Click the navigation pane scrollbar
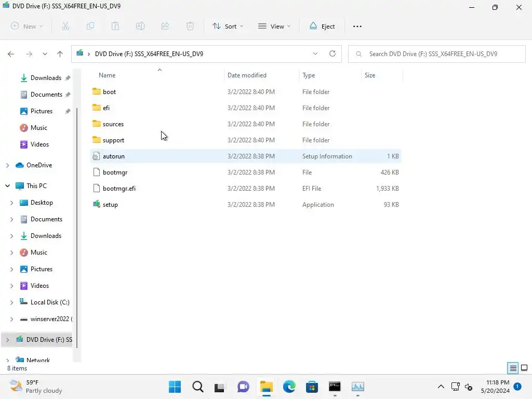This screenshot has height=399, width=532. 77,228
